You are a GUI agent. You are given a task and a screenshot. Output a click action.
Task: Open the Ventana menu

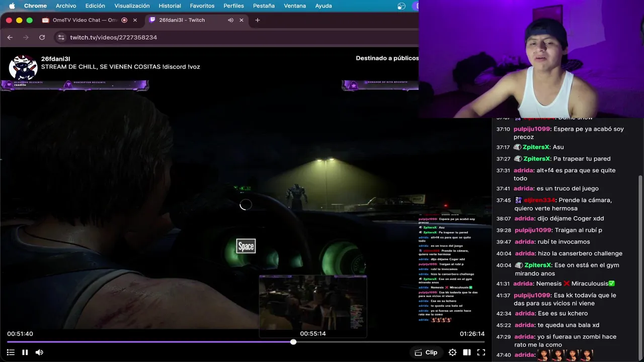click(x=295, y=6)
